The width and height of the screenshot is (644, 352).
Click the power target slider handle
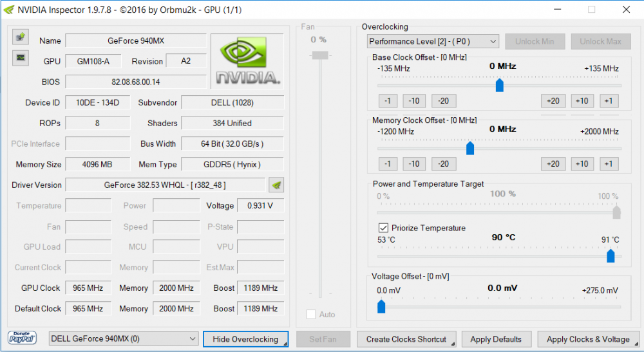click(616, 212)
